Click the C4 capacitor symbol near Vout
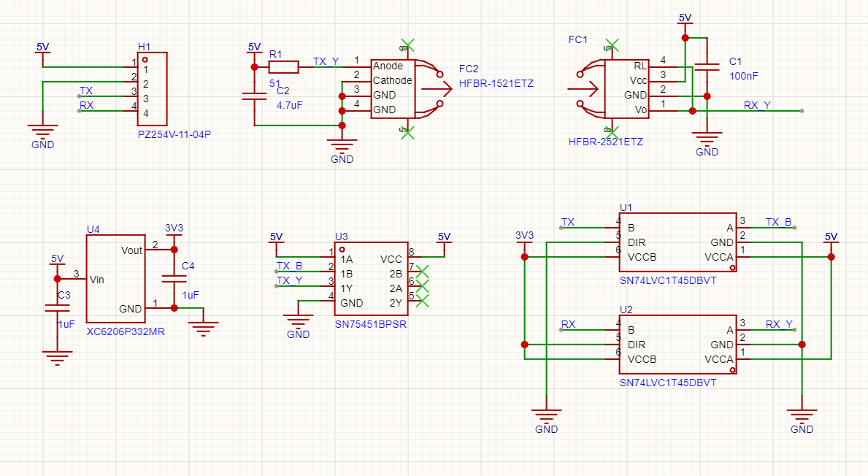The width and height of the screenshot is (868, 476). [174, 277]
